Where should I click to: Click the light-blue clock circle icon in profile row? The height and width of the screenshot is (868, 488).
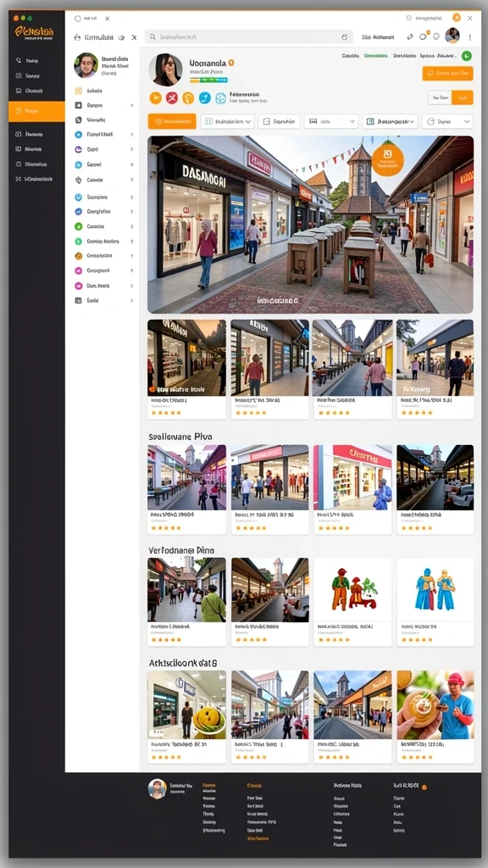pos(221,98)
